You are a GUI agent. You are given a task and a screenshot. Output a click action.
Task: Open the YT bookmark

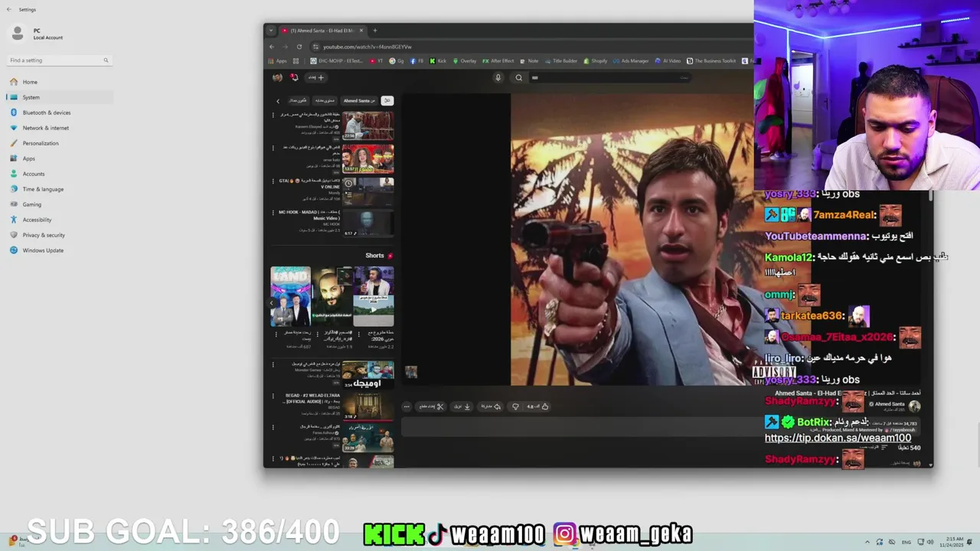point(375,60)
